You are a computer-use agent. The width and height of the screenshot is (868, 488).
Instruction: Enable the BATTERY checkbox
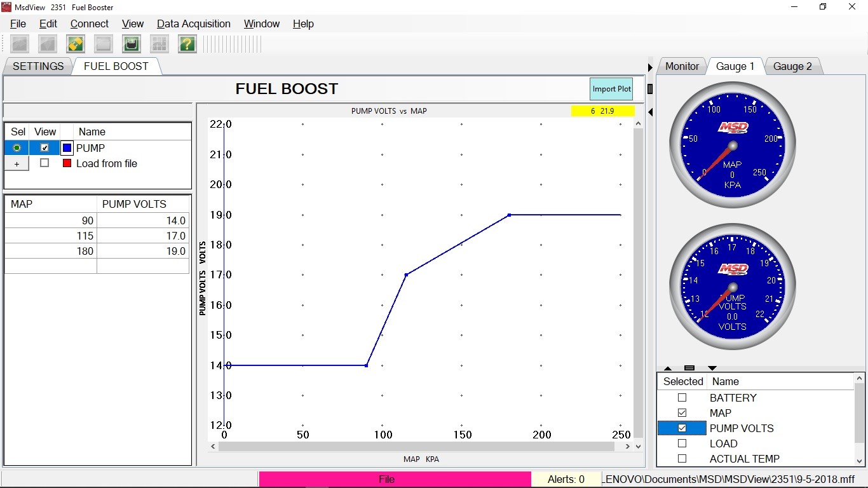click(x=682, y=398)
